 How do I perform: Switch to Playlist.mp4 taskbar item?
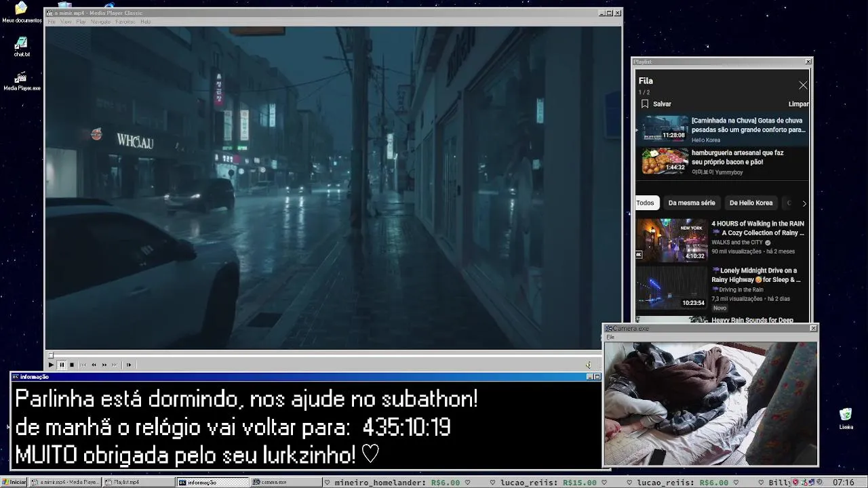pyautogui.click(x=139, y=482)
